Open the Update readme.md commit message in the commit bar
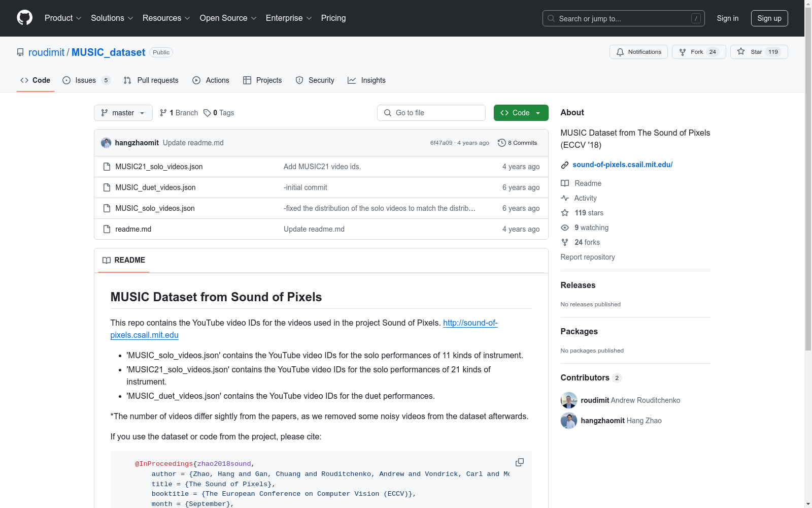Viewport: 812px width, 508px height. coord(193,143)
